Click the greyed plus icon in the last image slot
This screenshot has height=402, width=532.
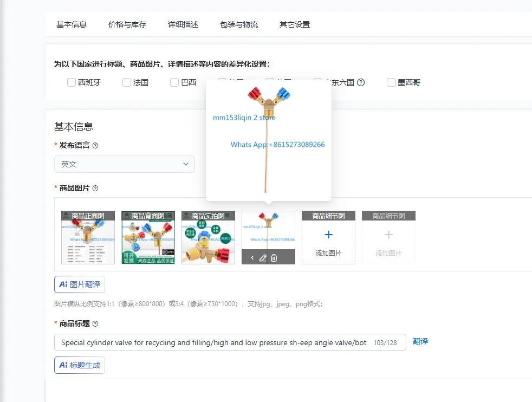coord(388,235)
